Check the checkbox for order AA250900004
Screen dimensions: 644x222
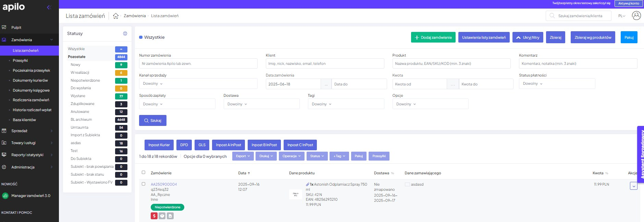[144, 184]
